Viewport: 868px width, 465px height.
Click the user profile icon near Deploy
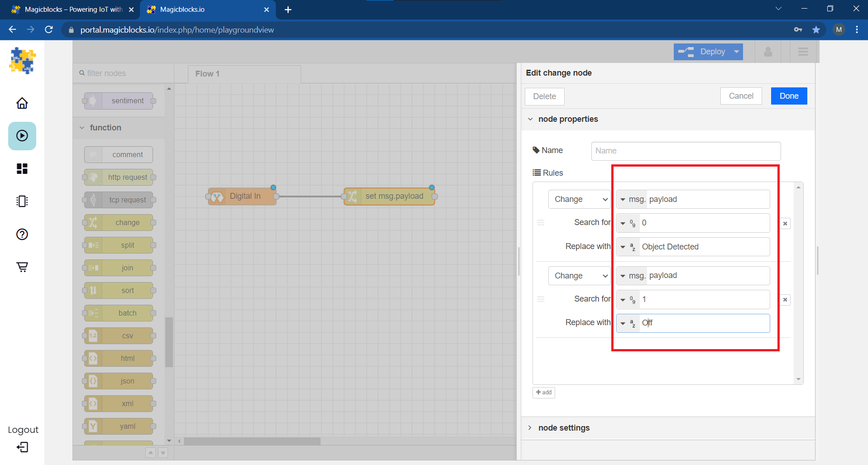768,52
